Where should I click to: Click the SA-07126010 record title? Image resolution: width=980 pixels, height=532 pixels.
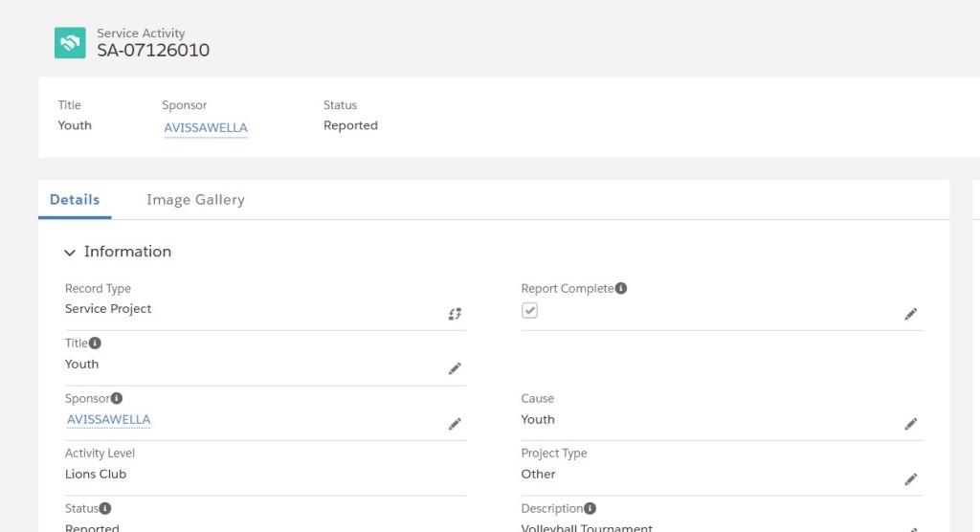click(x=153, y=50)
